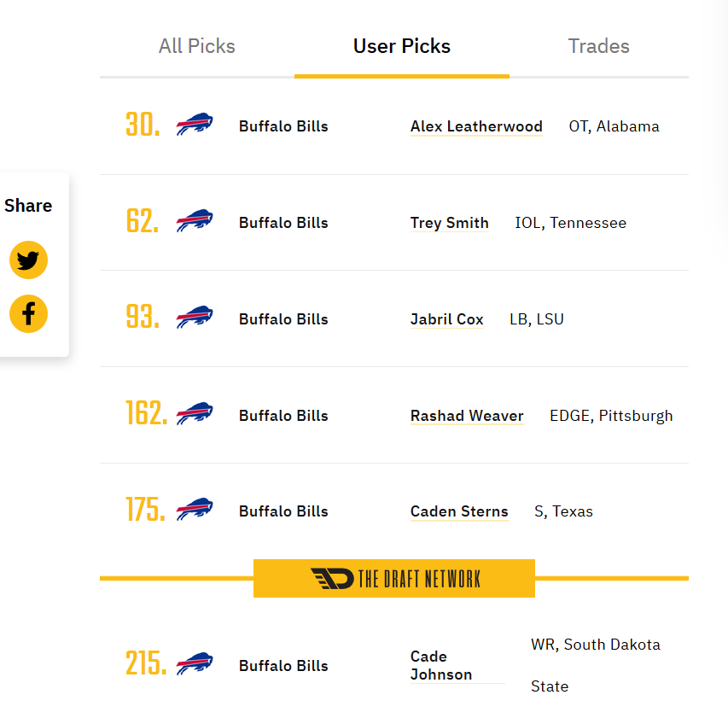Open the Trades tab

[x=599, y=46]
